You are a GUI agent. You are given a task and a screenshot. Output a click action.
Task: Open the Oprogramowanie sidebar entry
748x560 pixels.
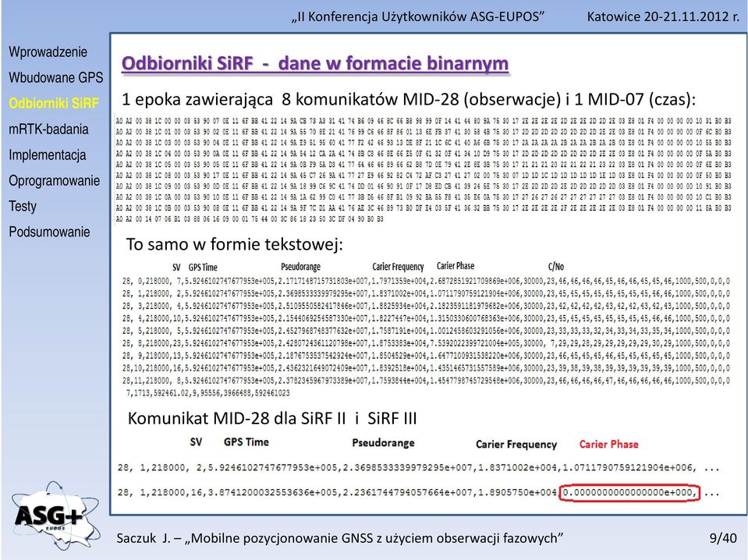click(55, 180)
